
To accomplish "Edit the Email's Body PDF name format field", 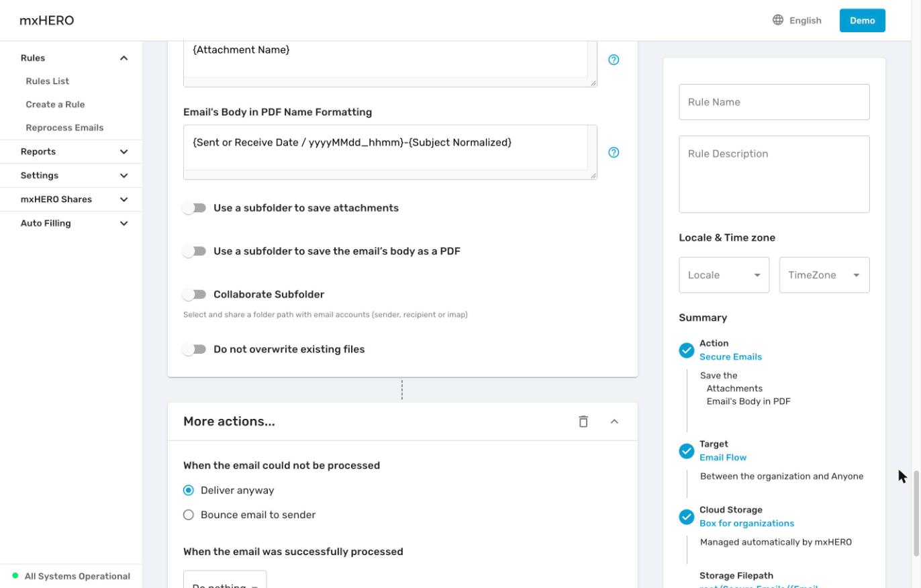I will point(390,152).
